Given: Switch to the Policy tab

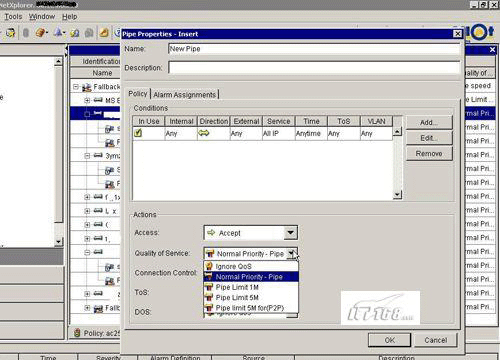Looking at the screenshot, I should 138,94.
